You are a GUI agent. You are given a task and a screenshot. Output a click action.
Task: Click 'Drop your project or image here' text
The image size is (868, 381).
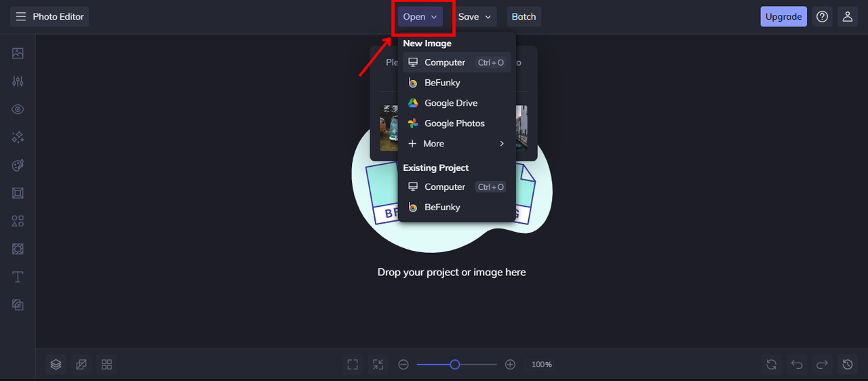click(452, 272)
